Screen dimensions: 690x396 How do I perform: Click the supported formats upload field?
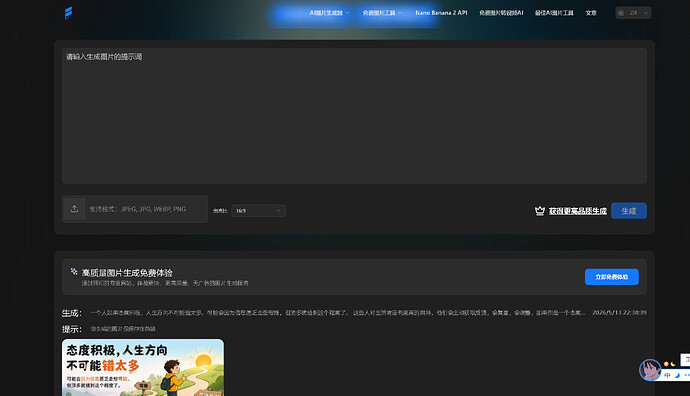[x=135, y=209]
